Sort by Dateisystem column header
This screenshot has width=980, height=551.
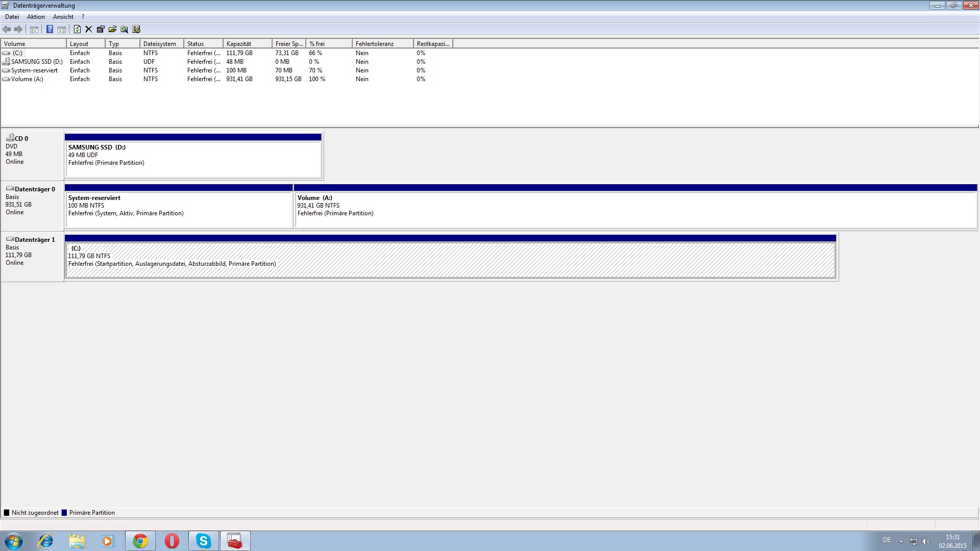[x=161, y=44]
